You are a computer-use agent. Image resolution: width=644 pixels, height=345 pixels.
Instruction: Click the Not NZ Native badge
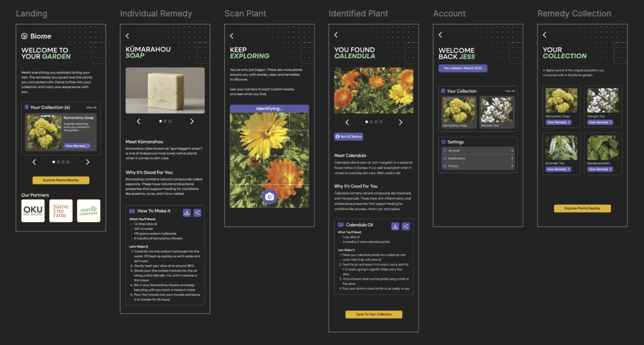(x=349, y=136)
